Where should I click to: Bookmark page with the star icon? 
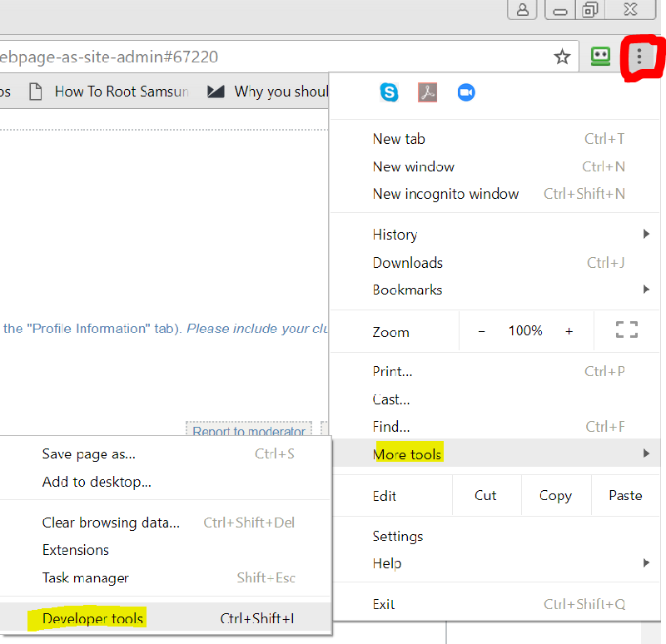point(562,57)
